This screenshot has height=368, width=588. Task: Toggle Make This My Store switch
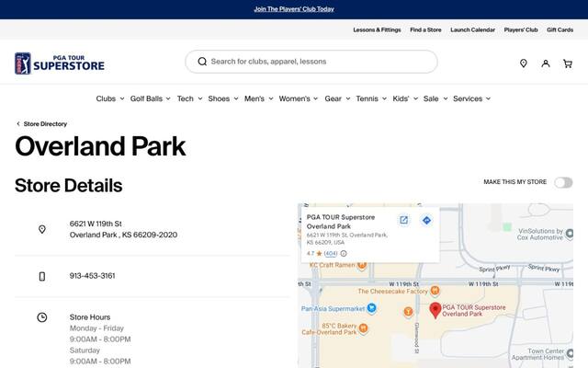point(563,182)
